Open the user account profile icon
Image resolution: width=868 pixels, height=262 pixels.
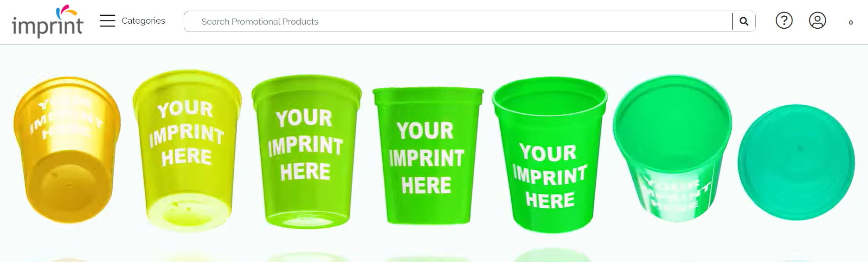817,20
